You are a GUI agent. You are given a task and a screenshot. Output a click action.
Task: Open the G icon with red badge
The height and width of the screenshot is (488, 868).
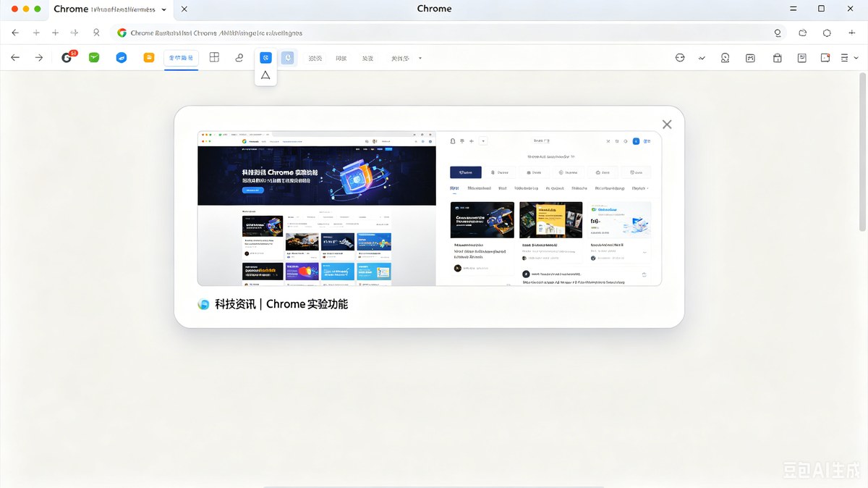click(x=67, y=57)
